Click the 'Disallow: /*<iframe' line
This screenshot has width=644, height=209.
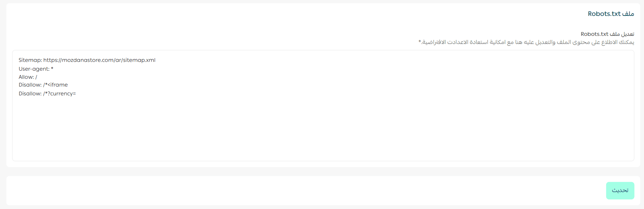pos(43,85)
